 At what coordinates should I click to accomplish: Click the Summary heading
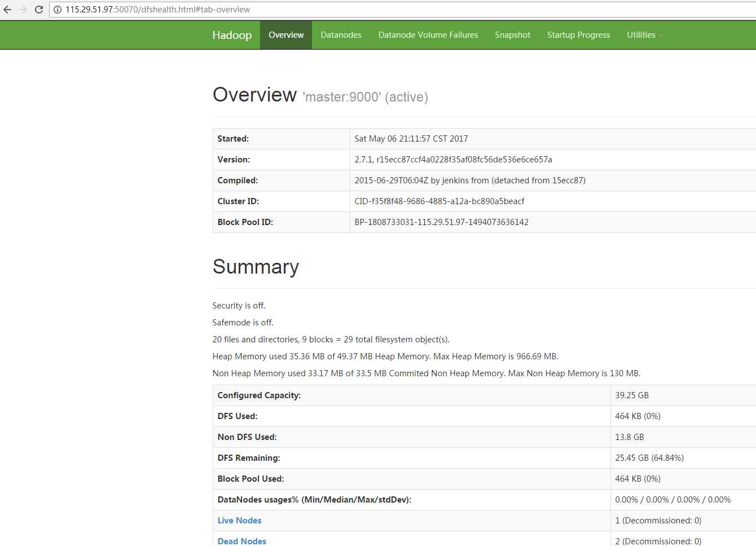256,267
